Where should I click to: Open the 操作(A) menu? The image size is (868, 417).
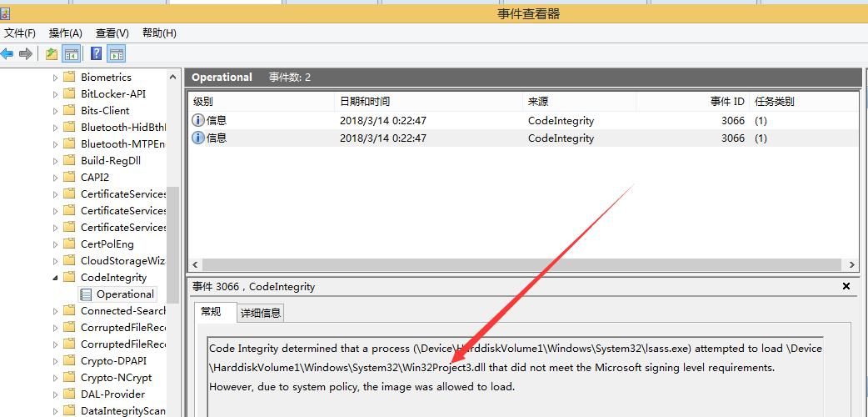(65, 33)
